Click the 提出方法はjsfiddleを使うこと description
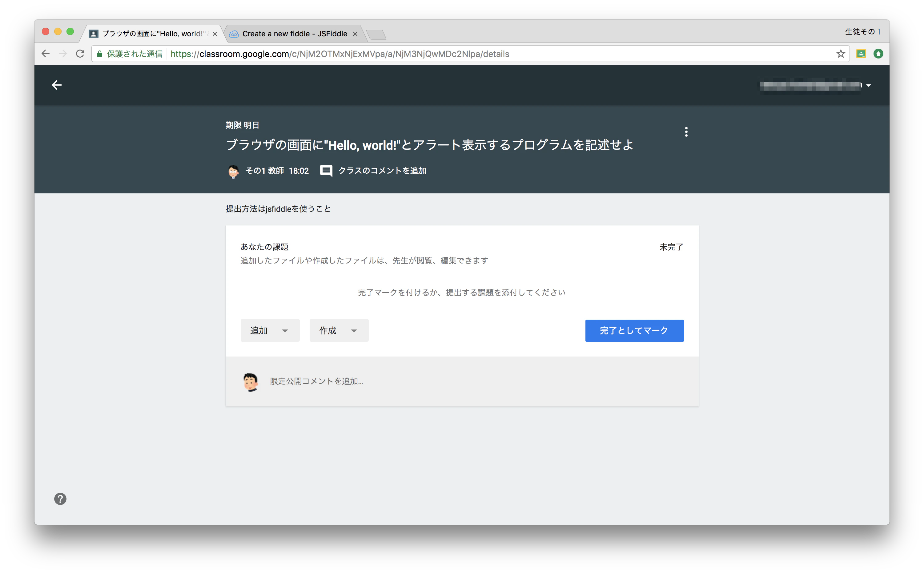Image resolution: width=924 pixels, height=574 pixels. (x=278, y=209)
